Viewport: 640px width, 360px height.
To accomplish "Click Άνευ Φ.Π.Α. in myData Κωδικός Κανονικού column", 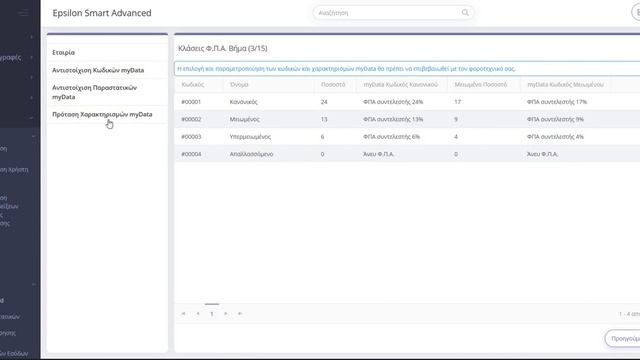I will click(378, 154).
